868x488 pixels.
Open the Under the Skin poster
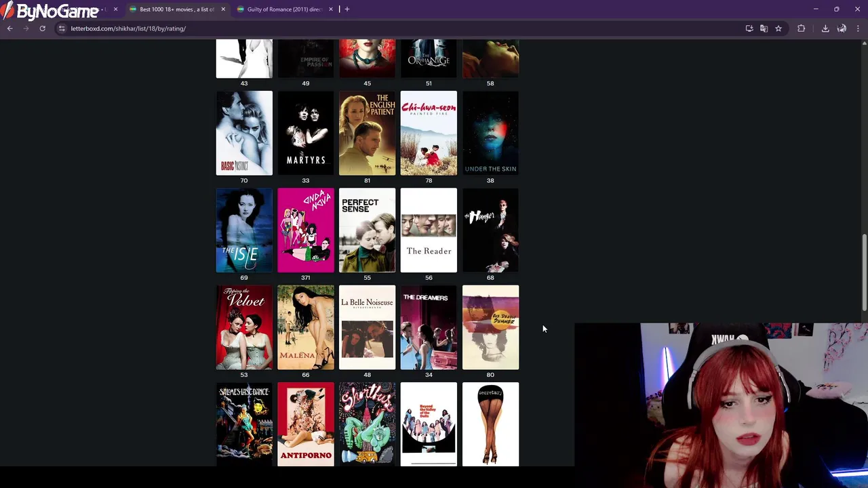pyautogui.click(x=490, y=133)
